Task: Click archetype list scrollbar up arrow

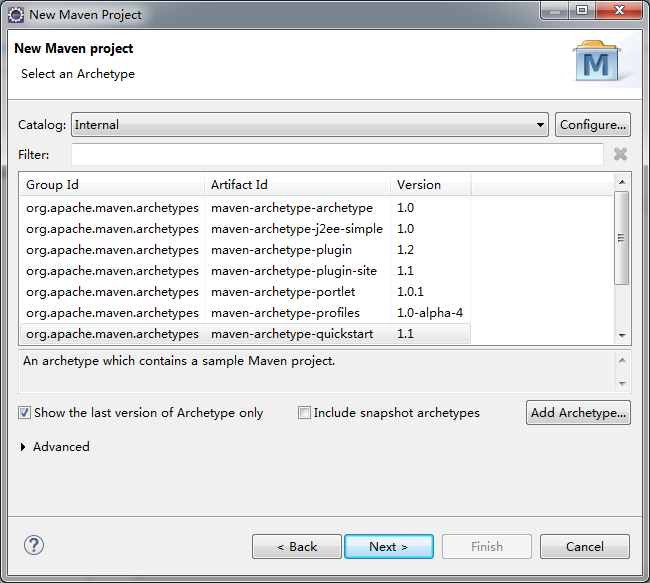Action: coord(622,182)
